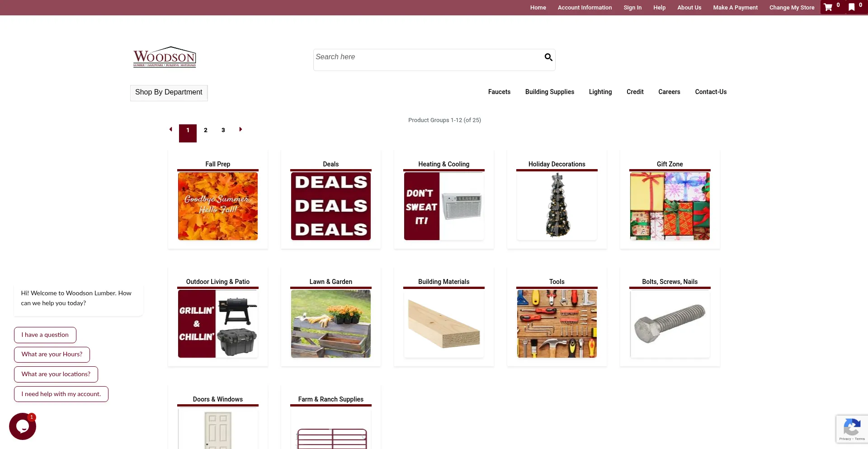Click the "What are your Hours?" button
This screenshot has height=449, width=868.
52,354
